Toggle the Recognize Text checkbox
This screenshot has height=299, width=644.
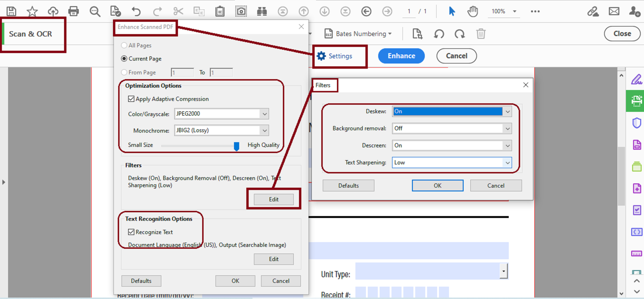pyautogui.click(x=131, y=232)
